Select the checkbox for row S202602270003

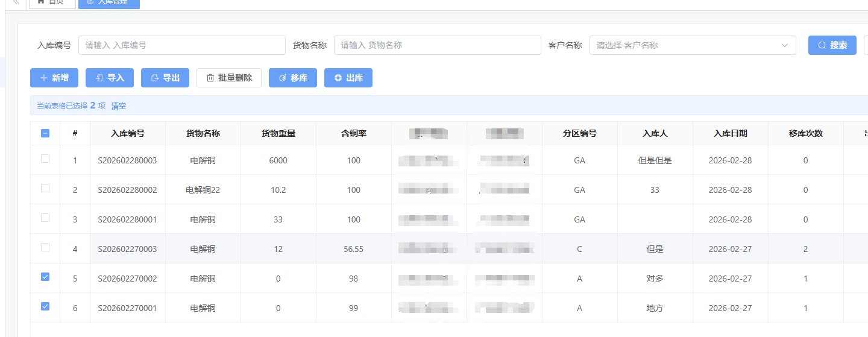click(x=45, y=248)
